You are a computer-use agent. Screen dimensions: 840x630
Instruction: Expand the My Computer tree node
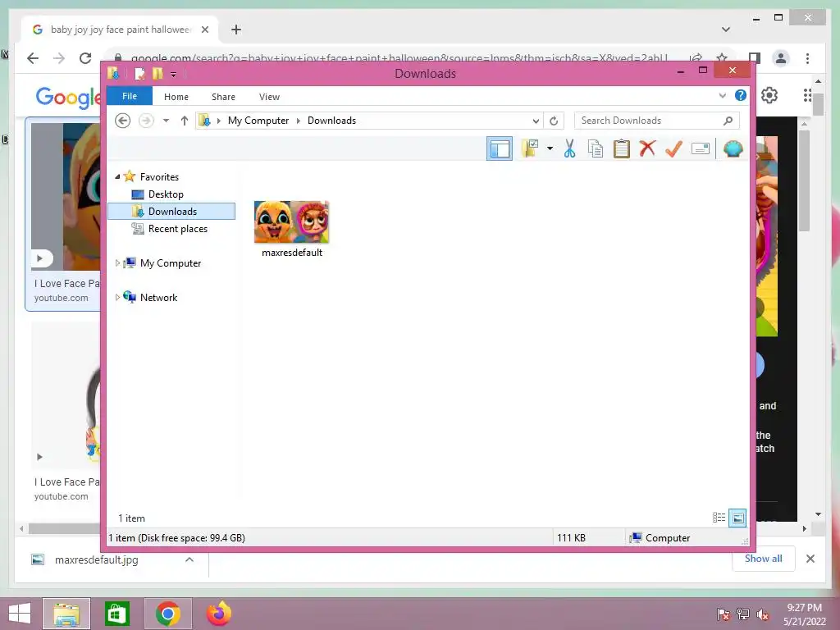click(117, 263)
